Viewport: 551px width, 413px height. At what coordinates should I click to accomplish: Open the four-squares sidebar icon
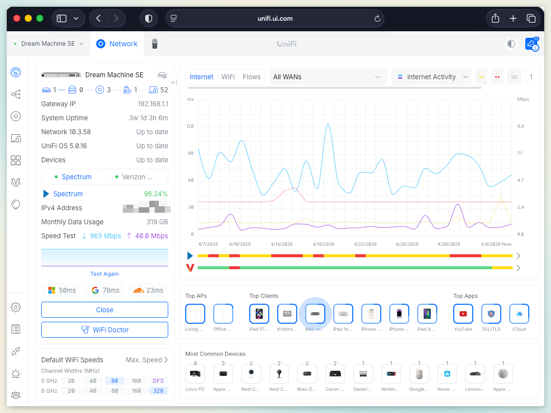point(16,160)
